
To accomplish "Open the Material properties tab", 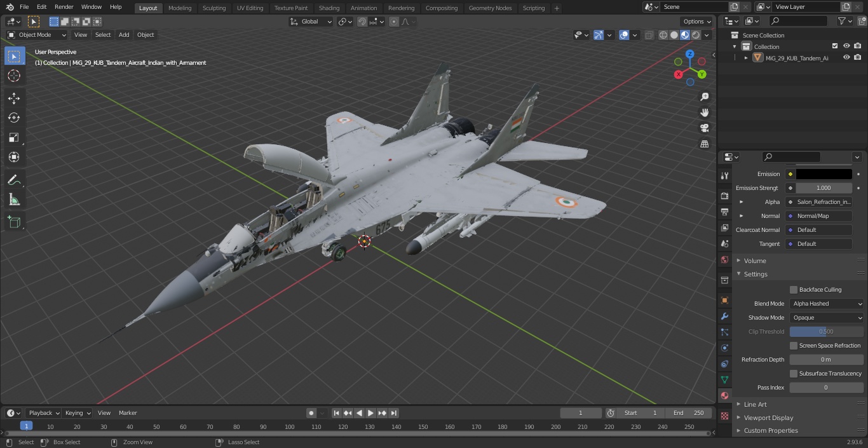I will pyautogui.click(x=724, y=395).
